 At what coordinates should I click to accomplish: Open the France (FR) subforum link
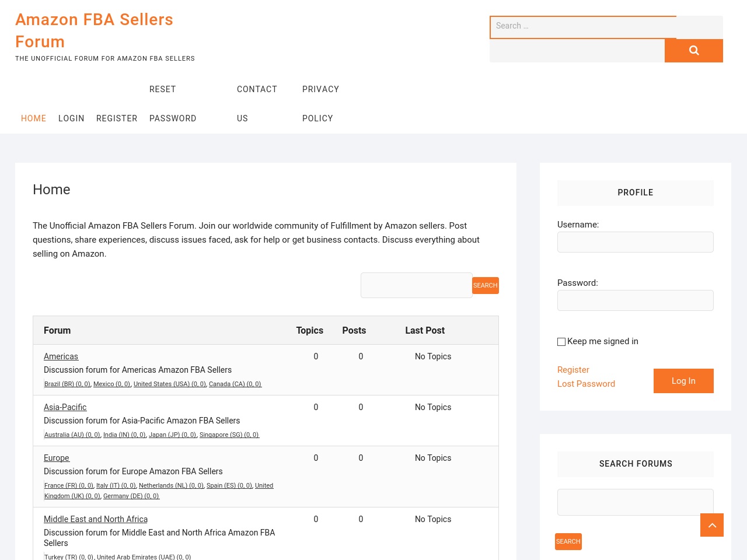point(68,485)
